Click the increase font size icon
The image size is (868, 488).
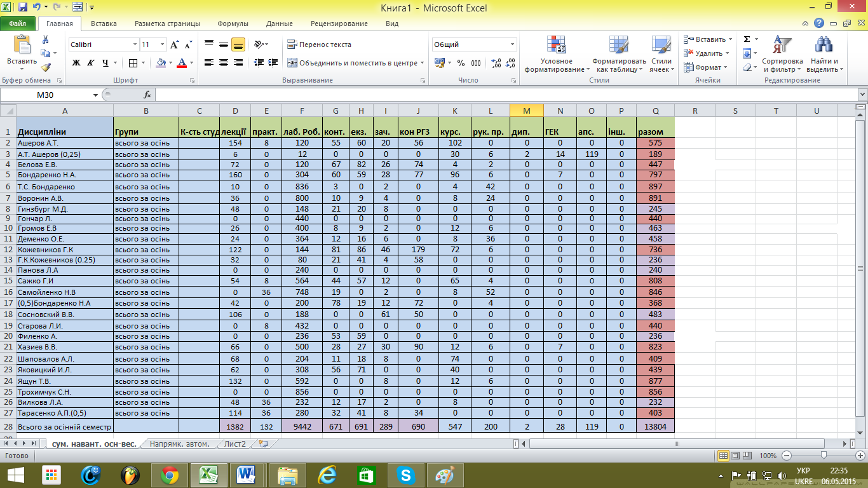tap(175, 45)
